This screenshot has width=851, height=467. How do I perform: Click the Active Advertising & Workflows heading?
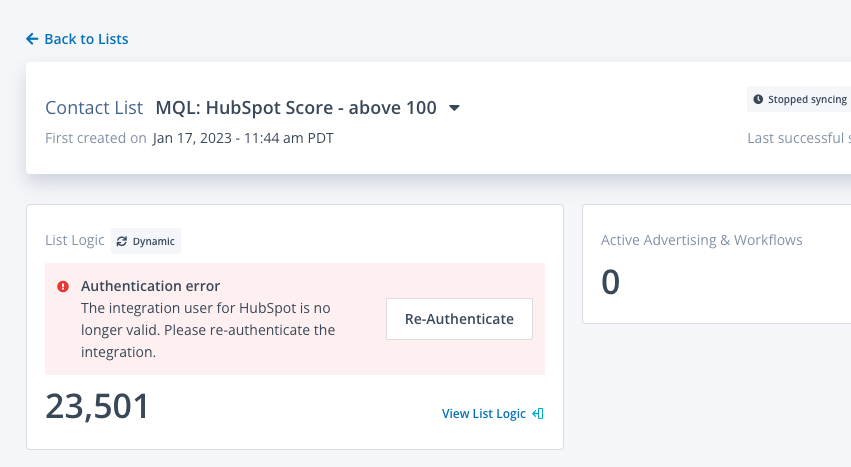tap(701, 240)
